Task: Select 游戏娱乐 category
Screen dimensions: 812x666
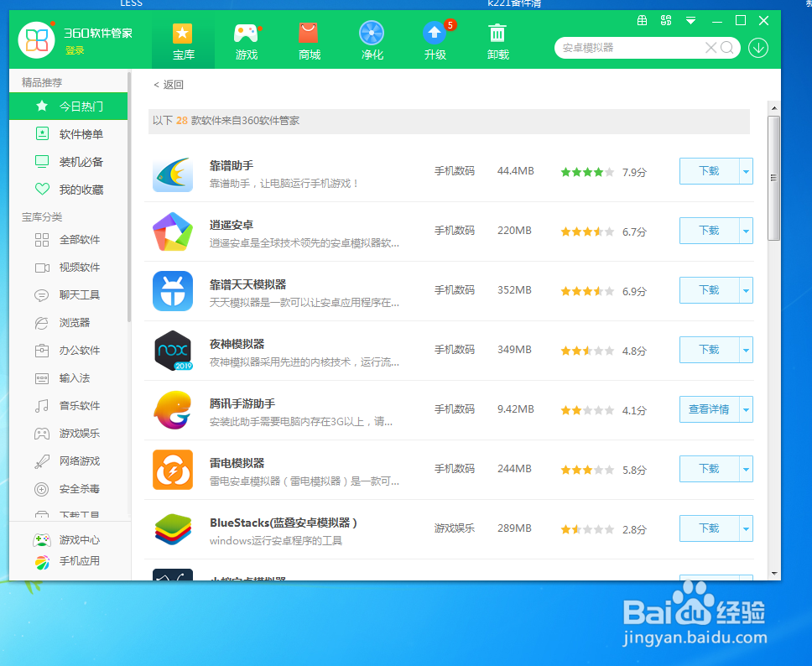Action: click(68, 433)
